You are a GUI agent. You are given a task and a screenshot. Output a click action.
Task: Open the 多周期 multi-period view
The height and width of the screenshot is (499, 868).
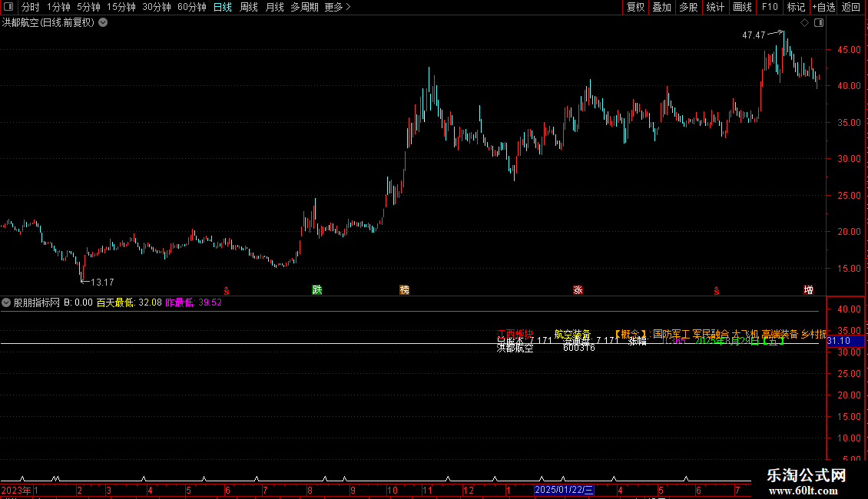click(x=304, y=7)
